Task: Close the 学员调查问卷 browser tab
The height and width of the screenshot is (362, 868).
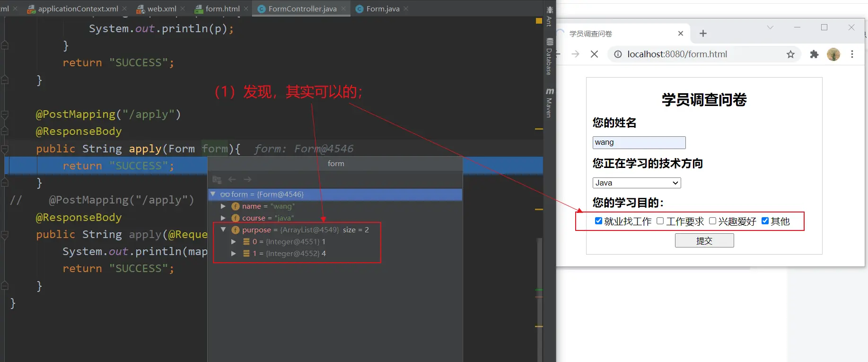Action: point(681,34)
